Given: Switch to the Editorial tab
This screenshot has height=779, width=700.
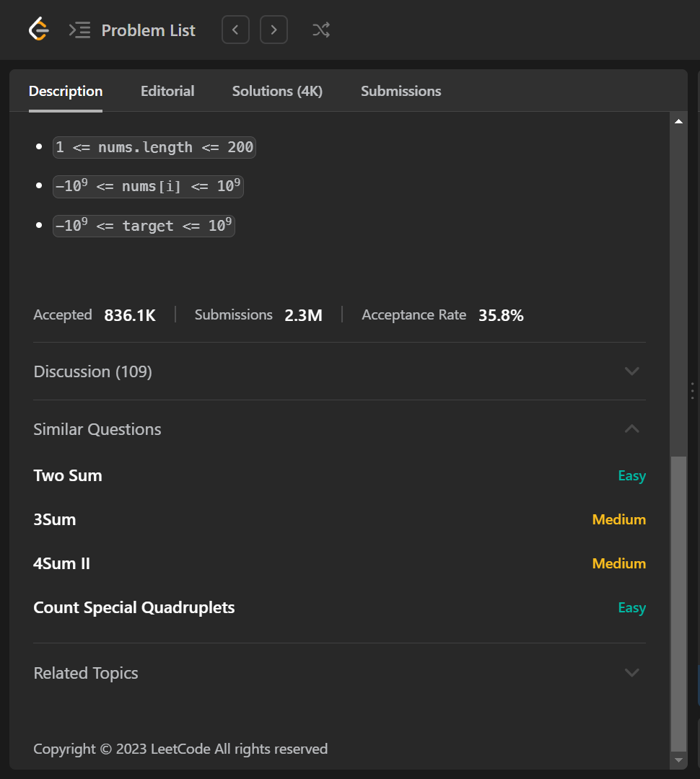Looking at the screenshot, I should coord(167,91).
